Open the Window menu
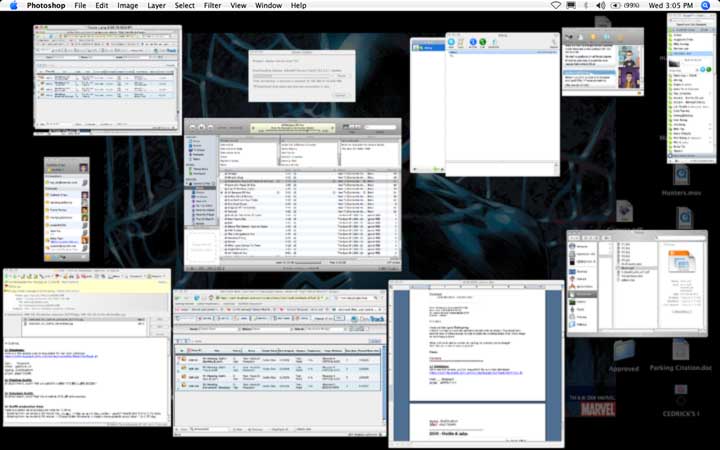 pos(269,6)
